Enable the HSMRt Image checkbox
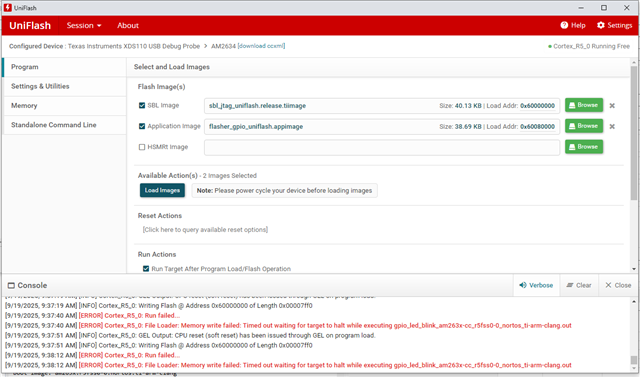Image resolution: width=640 pixels, height=377 pixels. click(x=142, y=147)
